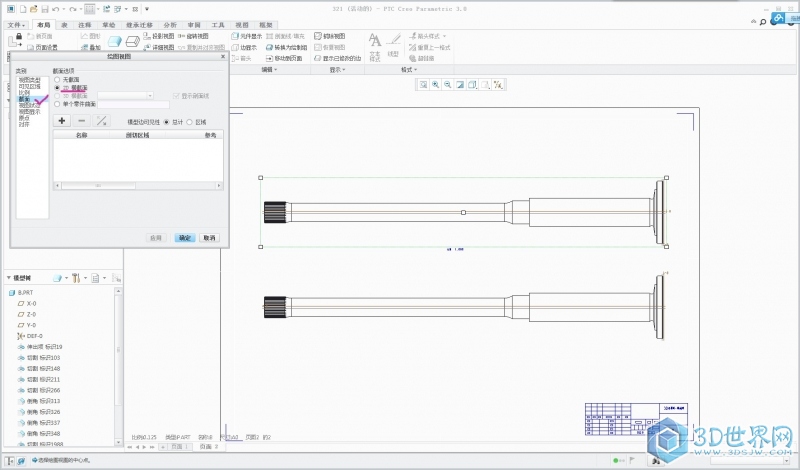
Task: Click the 确定 button in dialog
Action: tap(184, 238)
